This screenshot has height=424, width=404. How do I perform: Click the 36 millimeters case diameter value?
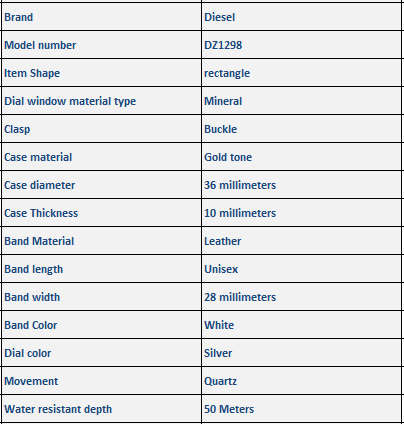tap(301, 185)
